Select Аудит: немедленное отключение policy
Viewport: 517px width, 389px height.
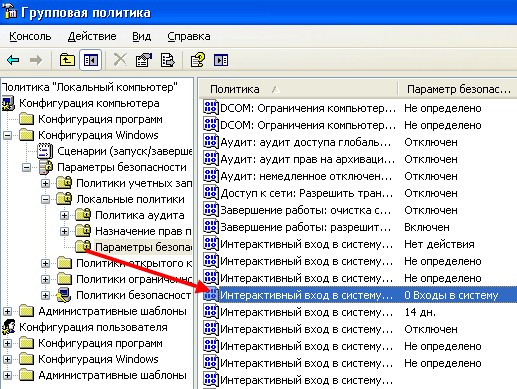click(306, 176)
